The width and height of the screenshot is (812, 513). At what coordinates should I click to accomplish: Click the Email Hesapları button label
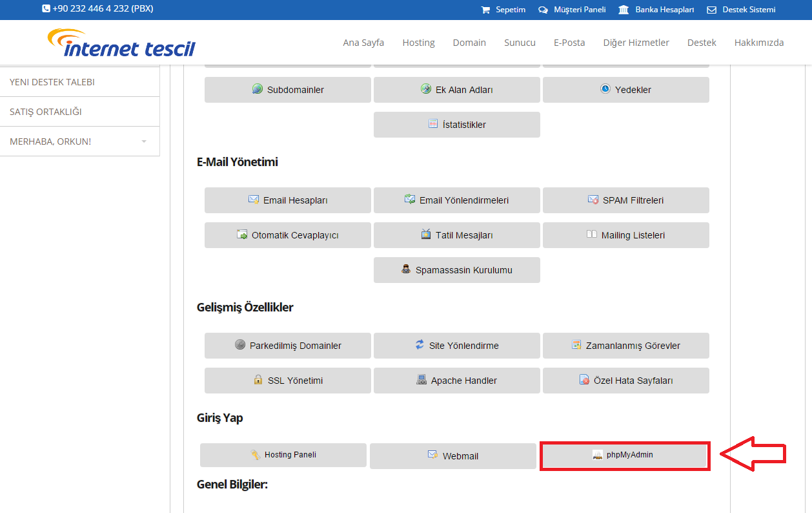(x=296, y=200)
